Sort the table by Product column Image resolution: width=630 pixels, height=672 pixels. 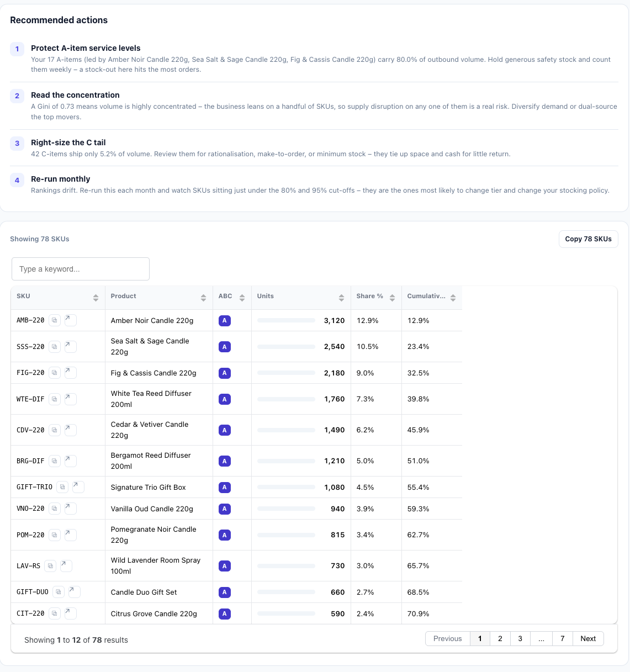(x=203, y=298)
